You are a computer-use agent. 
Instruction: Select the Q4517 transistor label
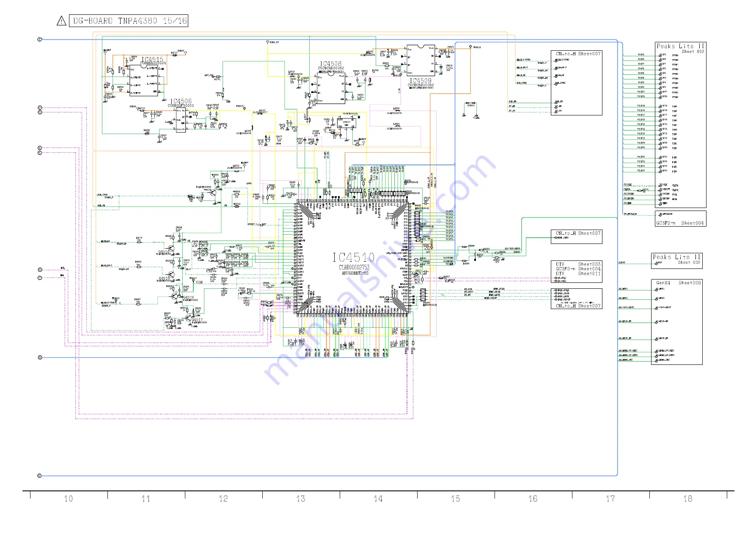(x=197, y=320)
